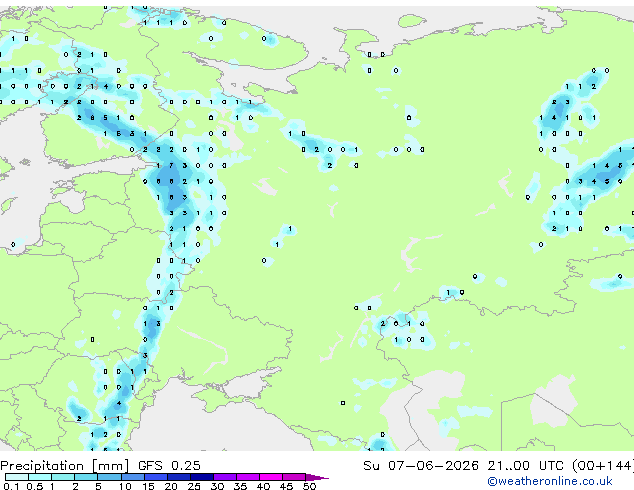The image size is (634, 490).
Task: Click the purple arrow at the legend end
Action: pyautogui.click(x=317, y=477)
